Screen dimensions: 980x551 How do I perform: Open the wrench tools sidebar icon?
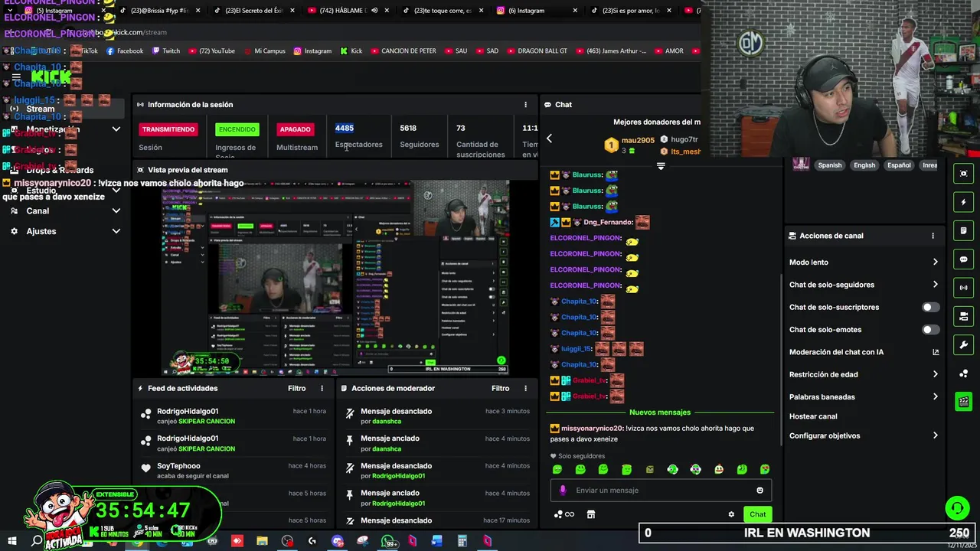[963, 344]
